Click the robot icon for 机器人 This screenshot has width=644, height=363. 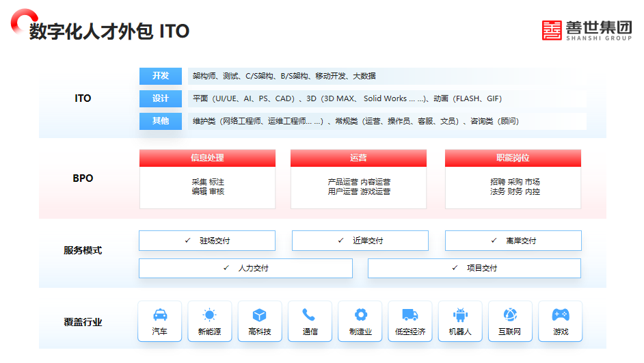[x=460, y=315]
